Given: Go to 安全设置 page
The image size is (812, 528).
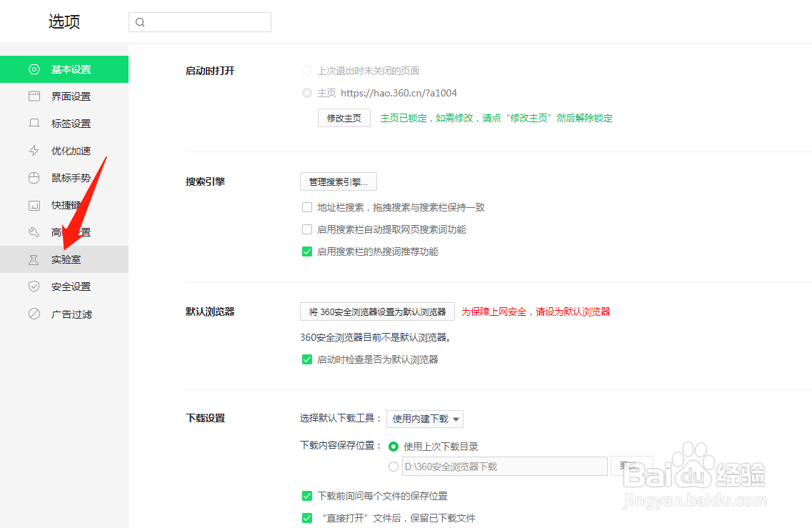Looking at the screenshot, I should (64, 287).
